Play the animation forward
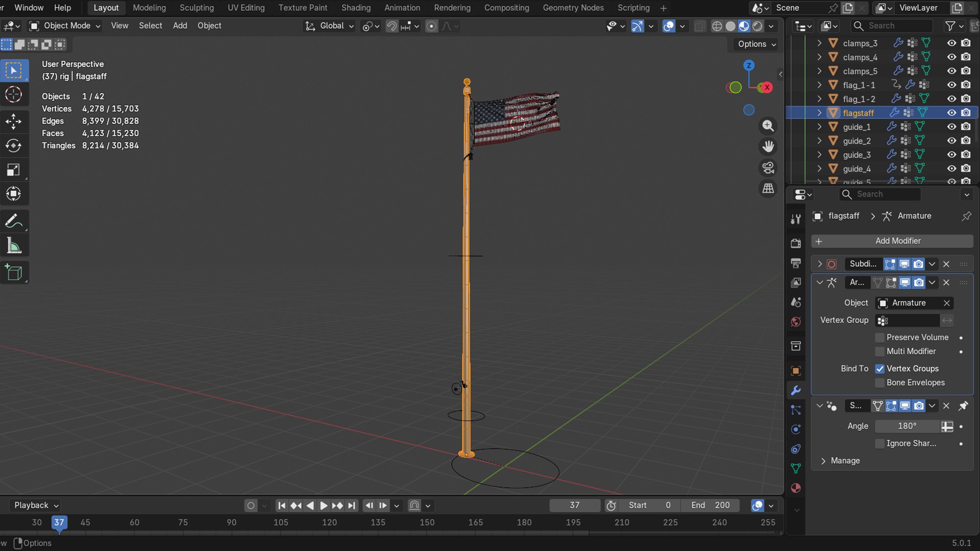Viewport: 980px width, 551px height. 324,506
